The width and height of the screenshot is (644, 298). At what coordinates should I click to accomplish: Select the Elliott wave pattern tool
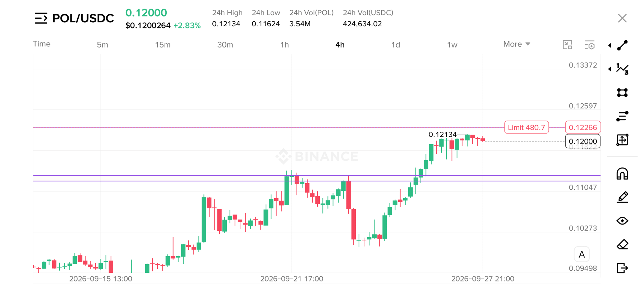[622, 69]
